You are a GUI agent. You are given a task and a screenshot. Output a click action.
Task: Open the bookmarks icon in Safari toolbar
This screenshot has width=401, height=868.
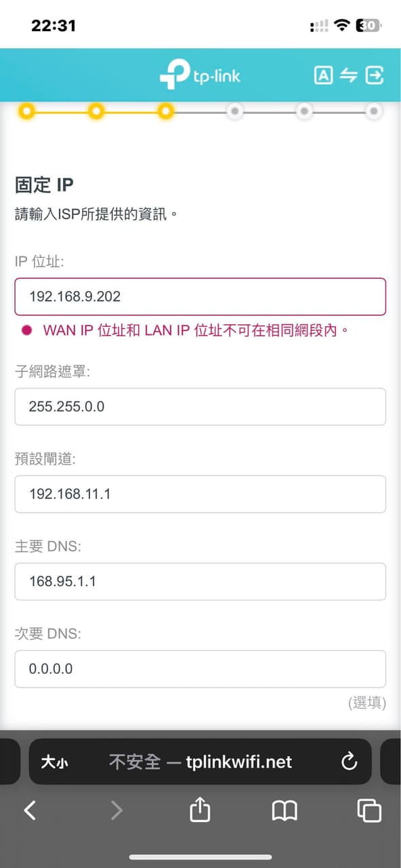pos(284,810)
